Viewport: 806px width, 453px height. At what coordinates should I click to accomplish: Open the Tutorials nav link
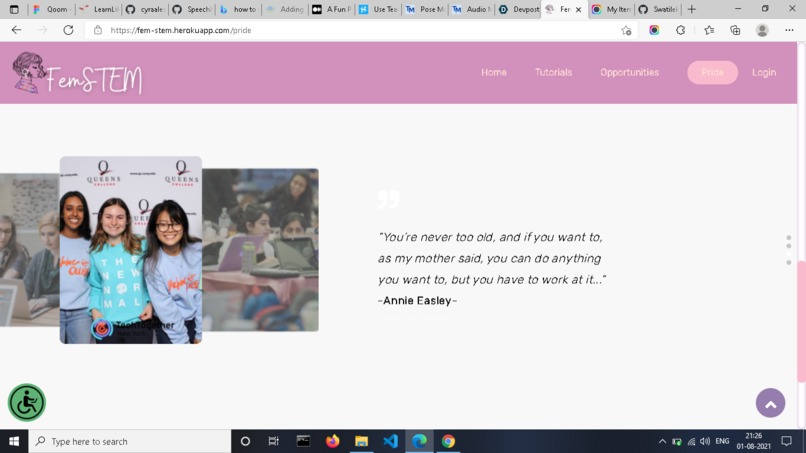coord(553,73)
